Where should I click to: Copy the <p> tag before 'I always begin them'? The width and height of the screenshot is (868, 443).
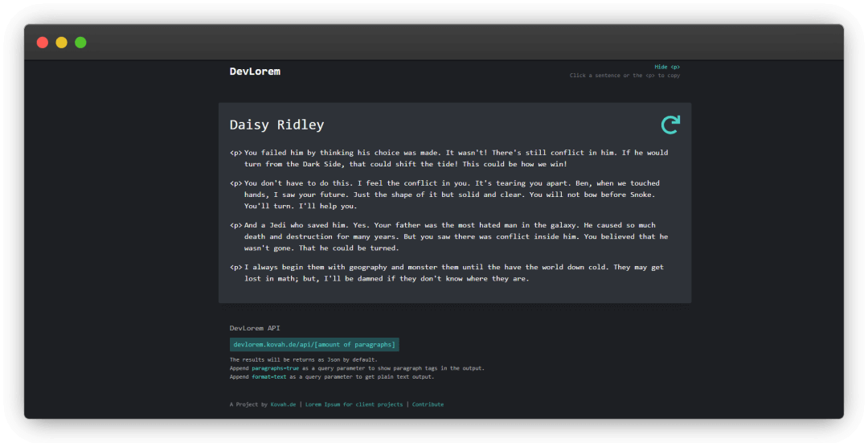click(235, 268)
